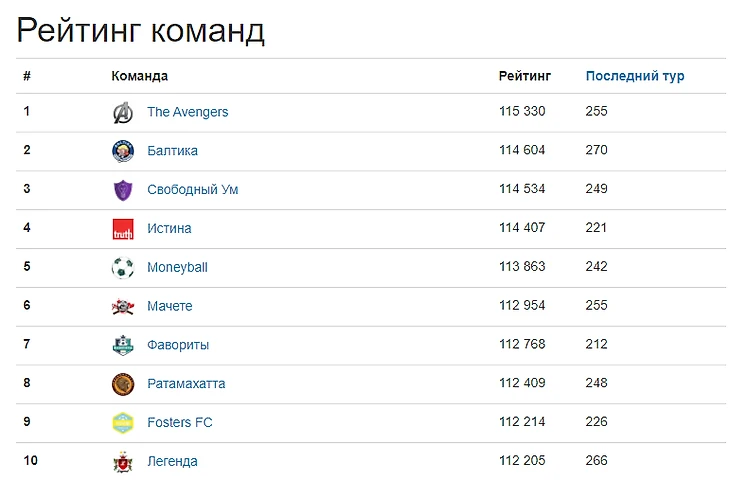Open the Истина team link
Screen dimensions: 730x481
tap(169, 228)
